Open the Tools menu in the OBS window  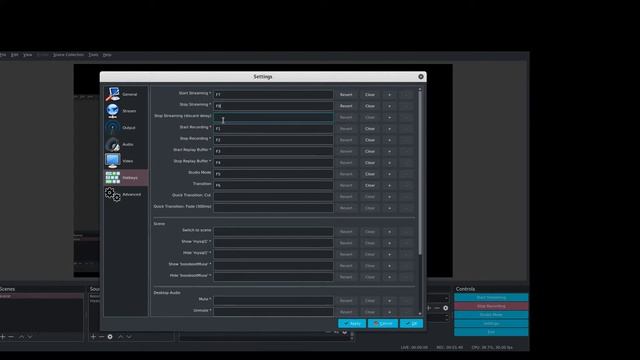(93, 55)
